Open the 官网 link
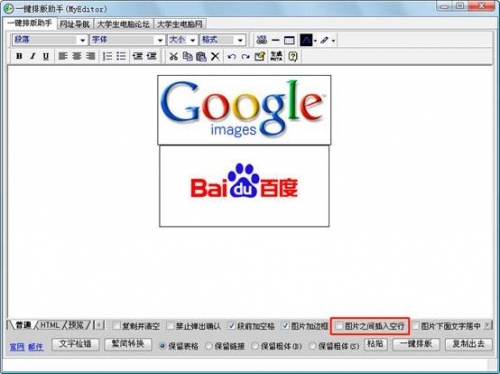 [17, 347]
